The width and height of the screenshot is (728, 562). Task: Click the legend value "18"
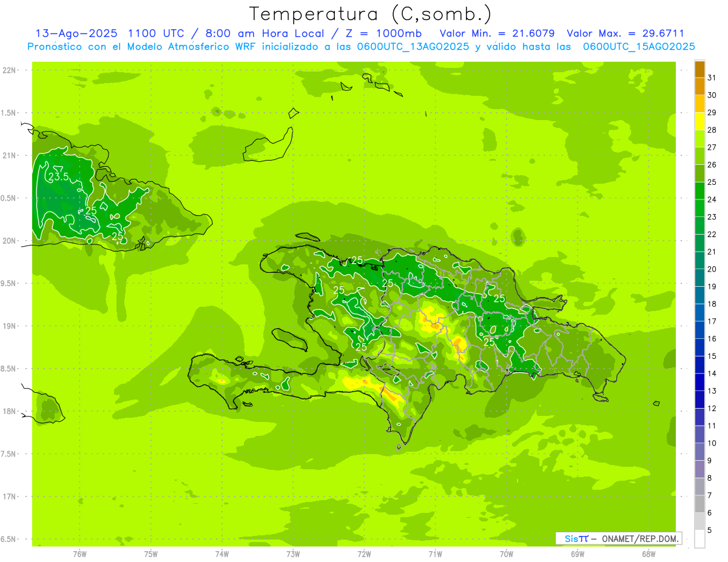tap(712, 304)
